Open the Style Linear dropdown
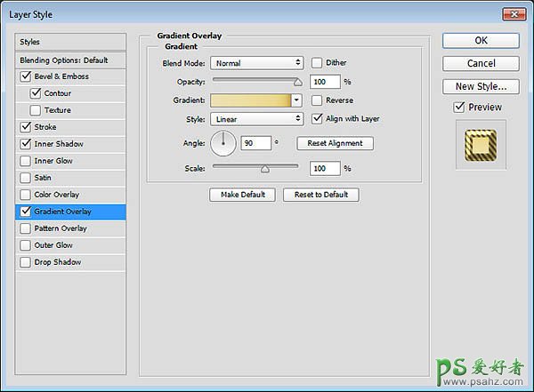 tap(257, 118)
